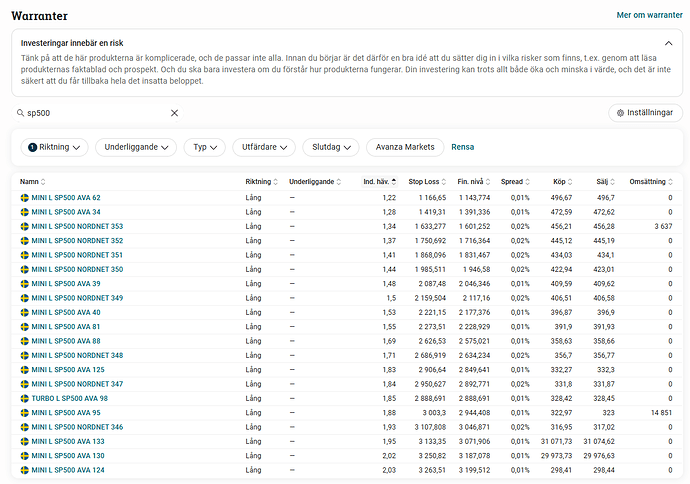Expand the Underliggande filter dropdown
Viewport: 690px width, 484px height.
tap(136, 147)
